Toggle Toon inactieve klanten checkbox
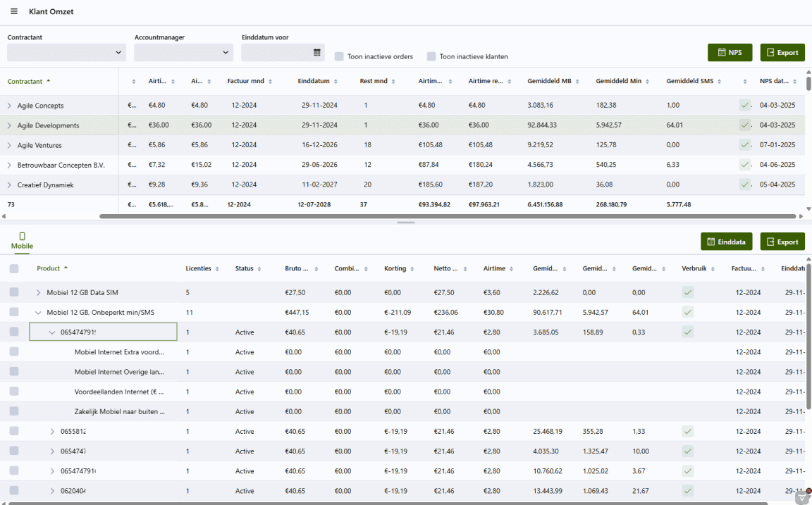The height and width of the screenshot is (505, 812). [431, 56]
